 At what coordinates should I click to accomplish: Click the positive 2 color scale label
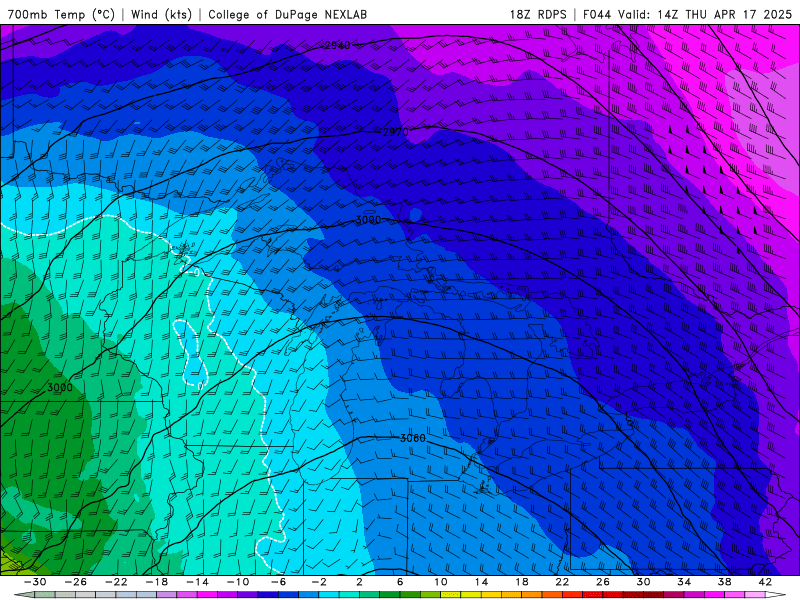(x=359, y=582)
